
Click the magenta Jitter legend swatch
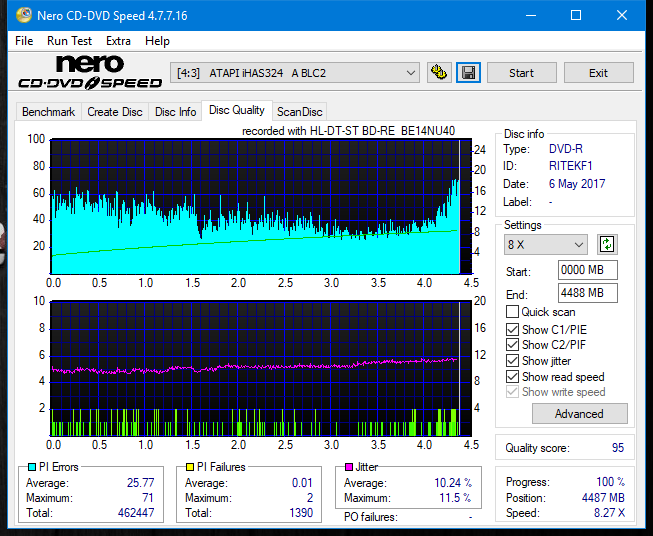click(x=349, y=467)
